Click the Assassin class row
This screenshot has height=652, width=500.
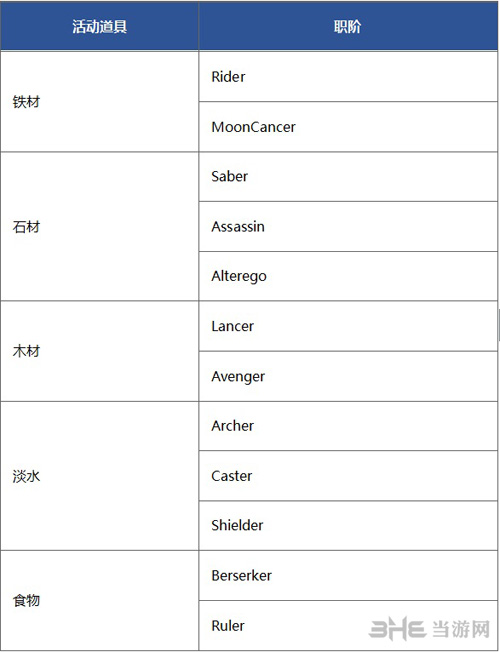coord(348,227)
